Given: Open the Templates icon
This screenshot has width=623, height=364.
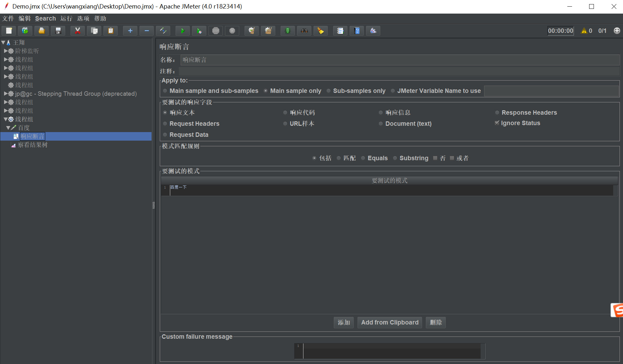Looking at the screenshot, I should click(25, 31).
